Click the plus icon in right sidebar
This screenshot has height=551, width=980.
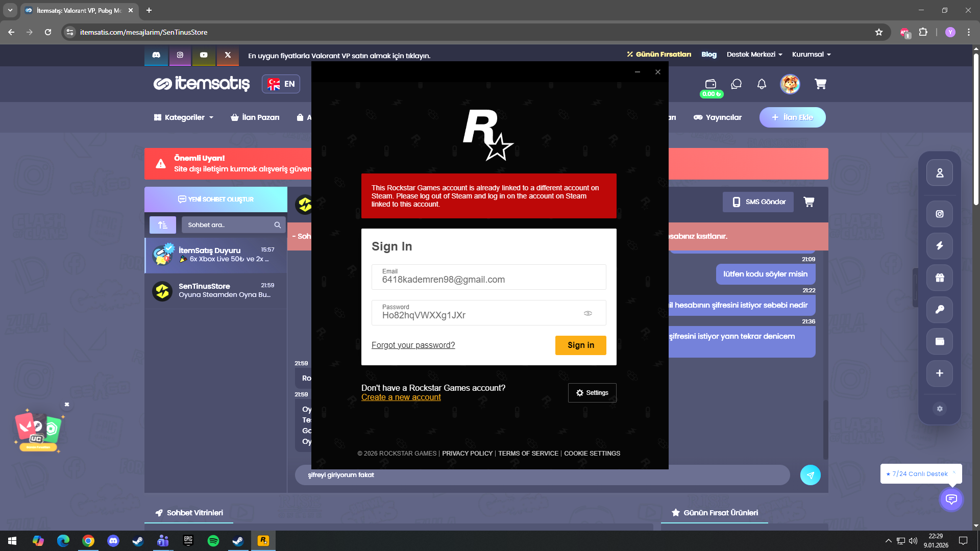pyautogui.click(x=939, y=373)
